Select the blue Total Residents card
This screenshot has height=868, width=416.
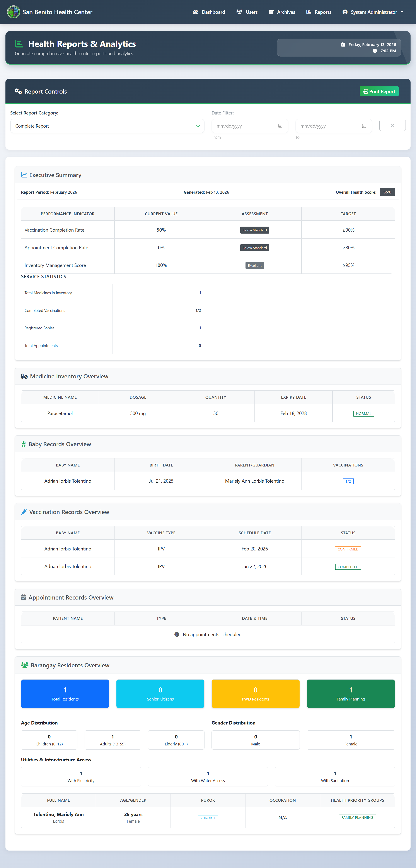65,694
